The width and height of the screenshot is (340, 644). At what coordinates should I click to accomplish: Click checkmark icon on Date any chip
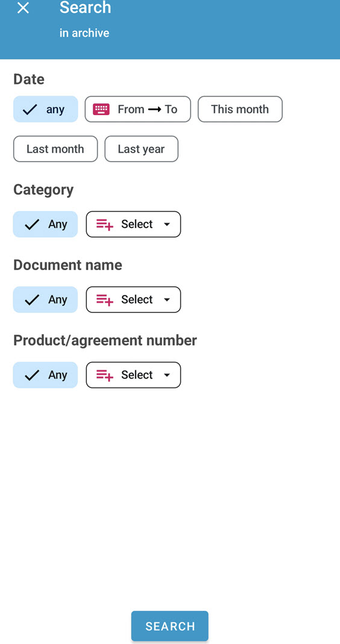pyautogui.click(x=30, y=110)
